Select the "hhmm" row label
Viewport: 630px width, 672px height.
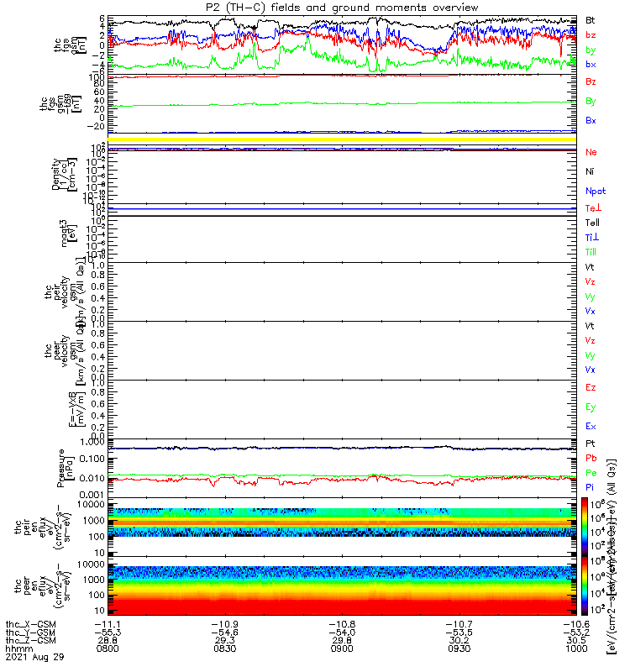(19, 648)
